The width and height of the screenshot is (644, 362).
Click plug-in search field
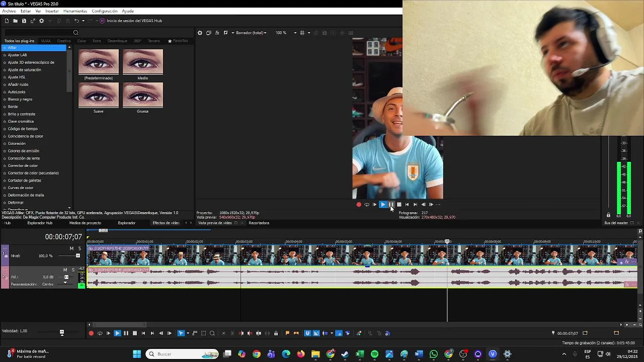[38, 33]
